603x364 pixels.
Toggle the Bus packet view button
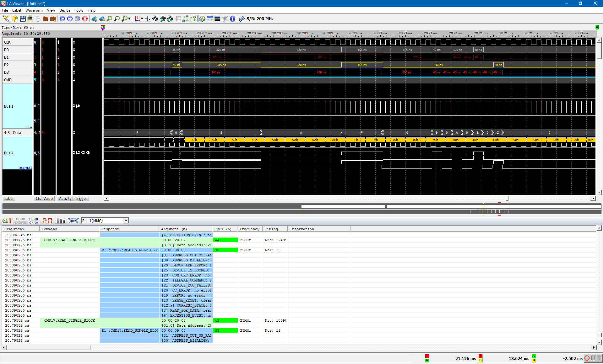(x=73, y=221)
